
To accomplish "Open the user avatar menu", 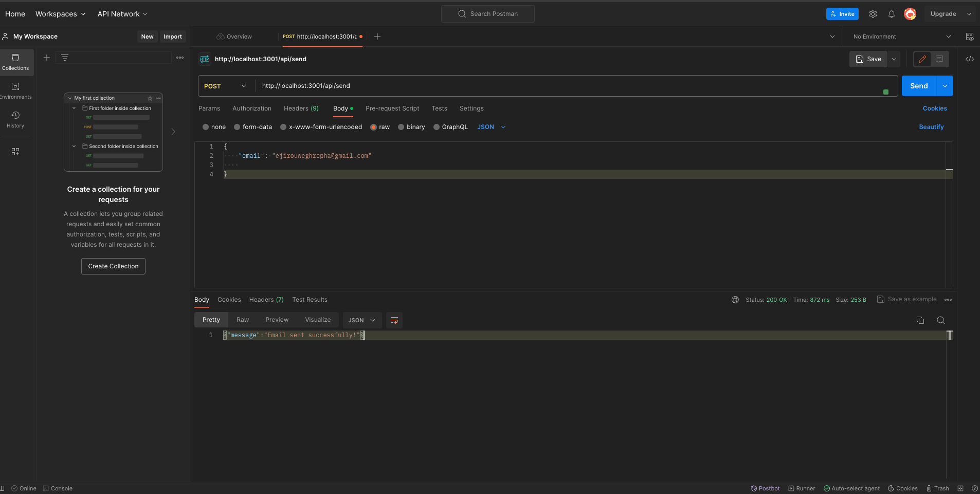I will click(x=910, y=14).
